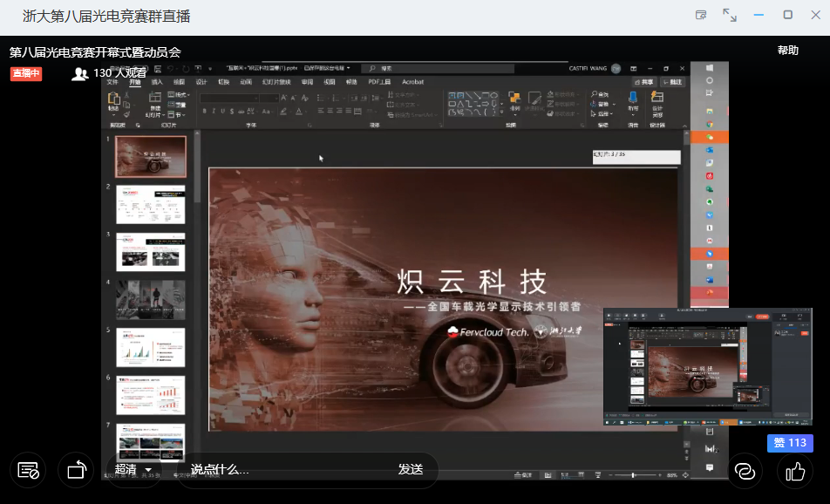Send the comment with 发送 button
The image size is (830, 504).
[x=411, y=470]
